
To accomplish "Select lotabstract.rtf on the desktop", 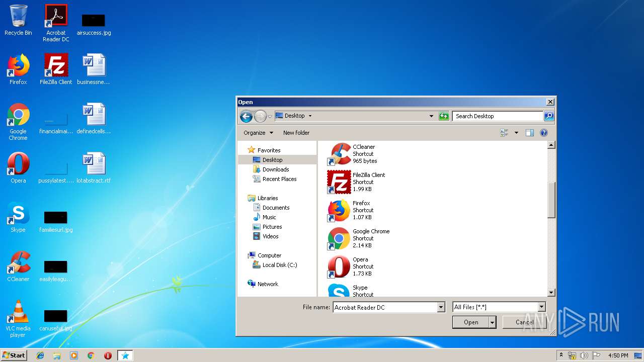I will coord(94,168).
